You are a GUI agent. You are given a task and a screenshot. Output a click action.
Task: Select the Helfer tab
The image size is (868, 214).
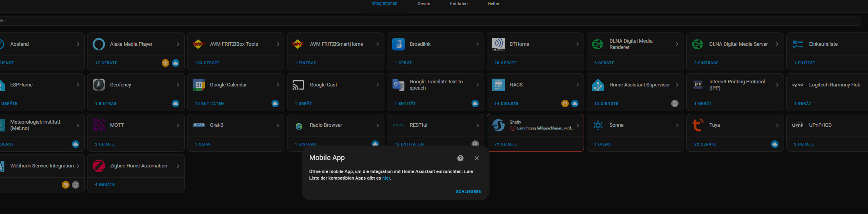click(493, 4)
